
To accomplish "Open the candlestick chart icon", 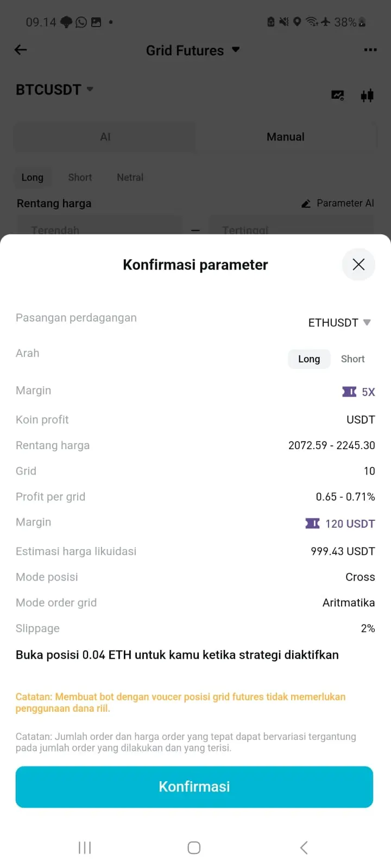I will 367,95.
